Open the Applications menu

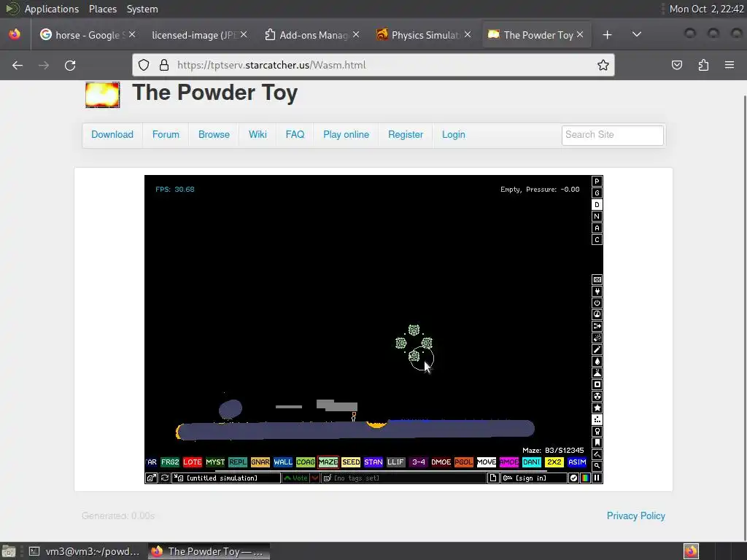pyautogui.click(x=52, y=9)
